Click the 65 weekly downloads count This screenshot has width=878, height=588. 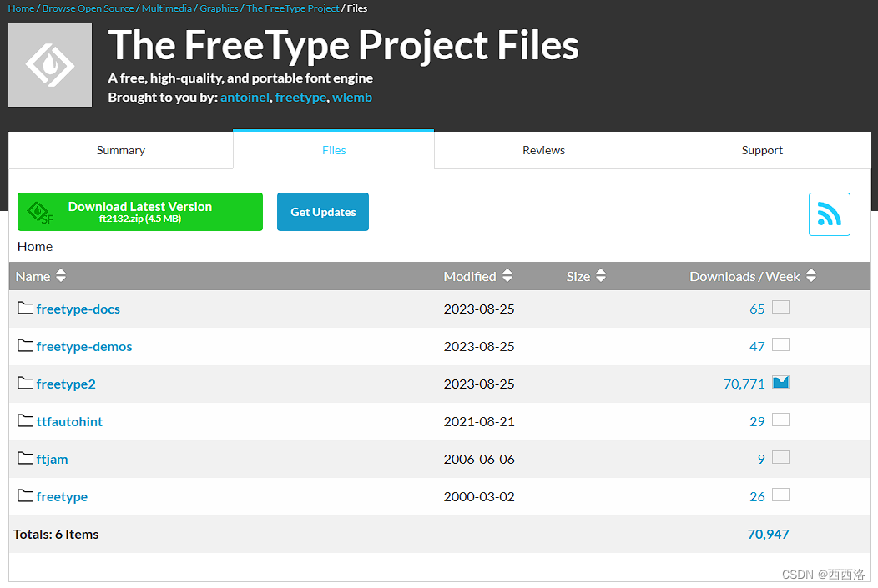click(757, 309)
